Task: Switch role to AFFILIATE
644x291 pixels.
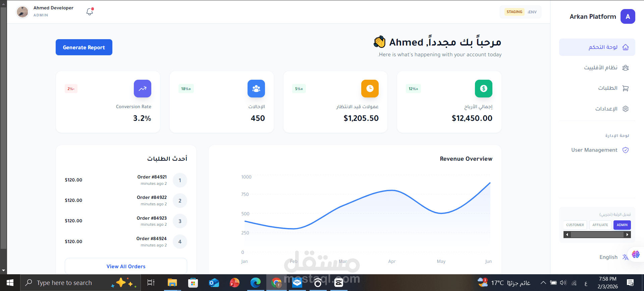Action: (600, 225)
